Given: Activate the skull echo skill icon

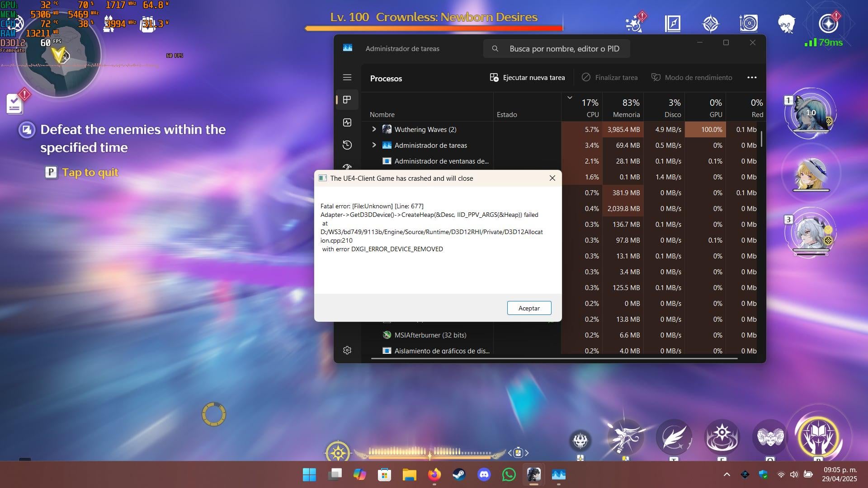Looking at the screenshot, I should (580, 440).
